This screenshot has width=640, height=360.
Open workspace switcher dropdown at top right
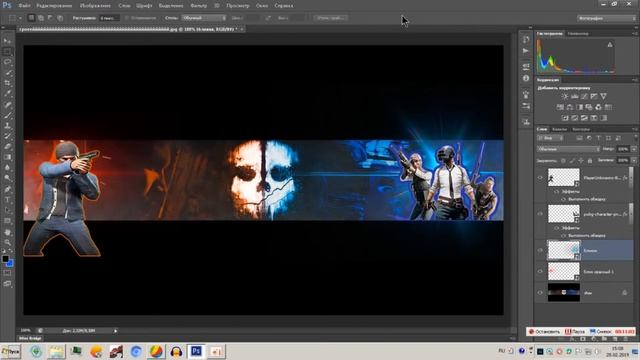[x=606, y=18]
